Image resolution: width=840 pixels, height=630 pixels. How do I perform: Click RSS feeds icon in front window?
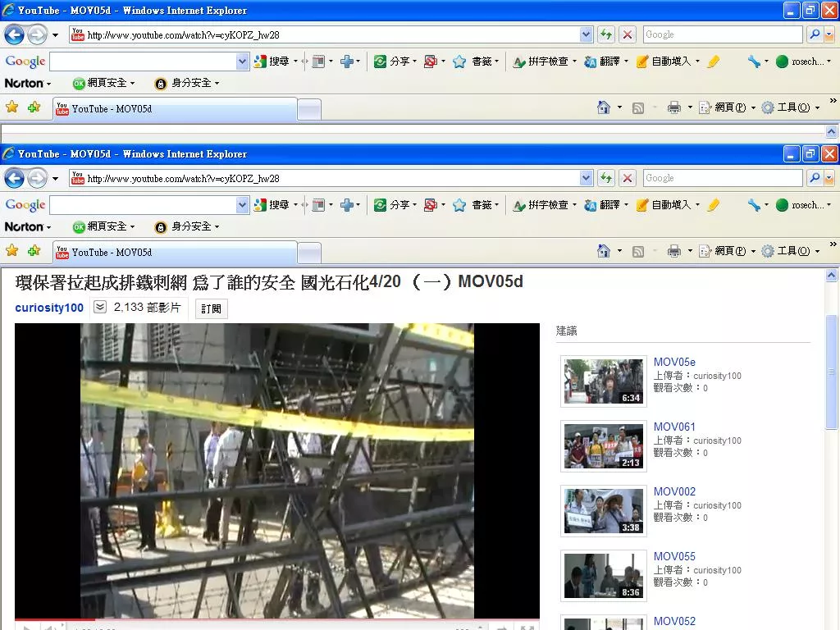pos(637,251)
